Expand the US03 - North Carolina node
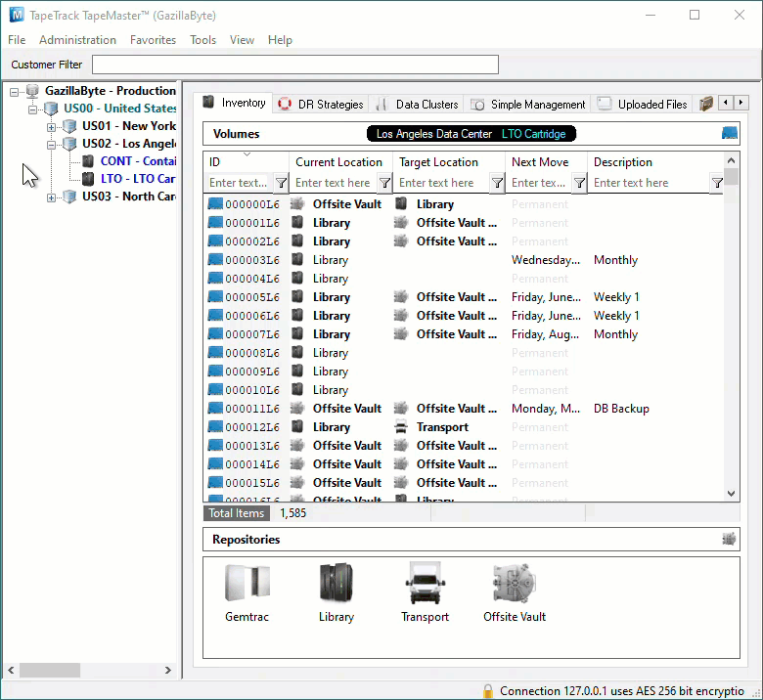 pos(51,197)
